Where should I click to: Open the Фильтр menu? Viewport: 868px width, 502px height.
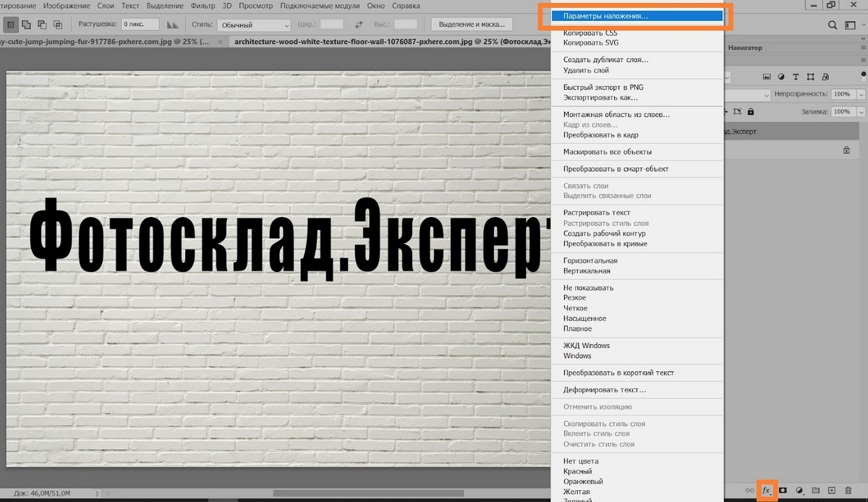(x=203, y=6)
